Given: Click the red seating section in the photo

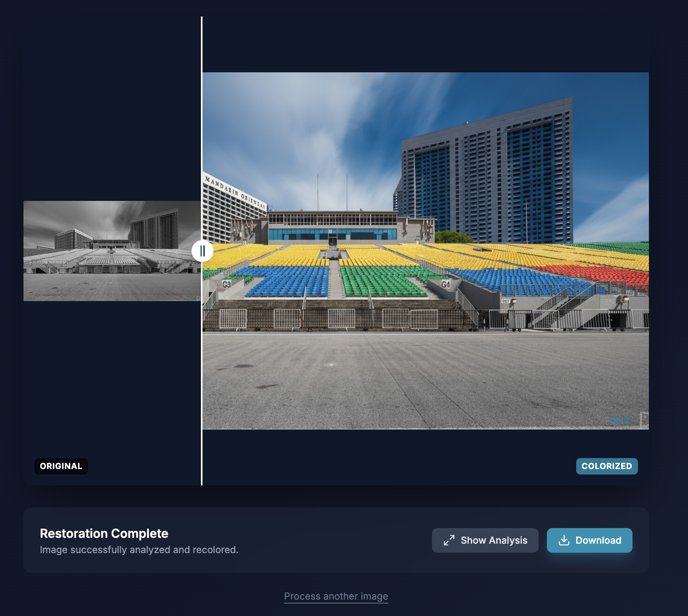Looking at the screenshot, I should [594, 273].
